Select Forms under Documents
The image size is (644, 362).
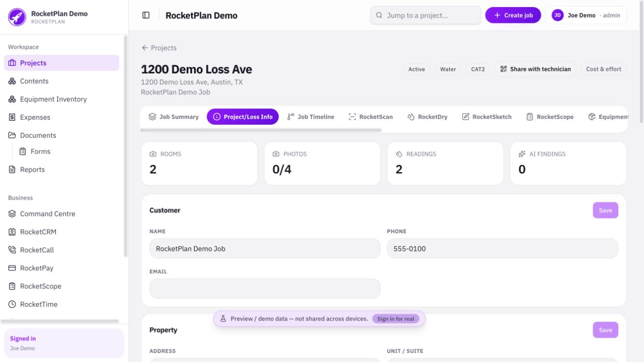pos(66,152)
